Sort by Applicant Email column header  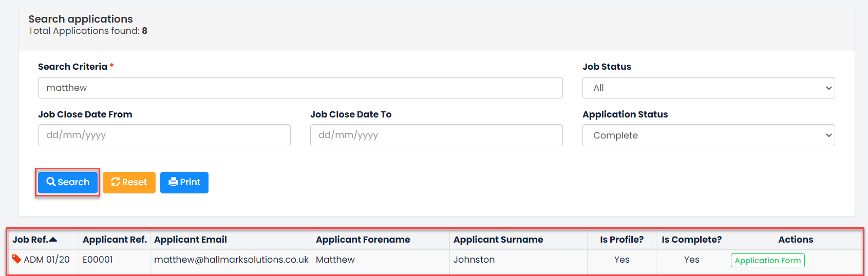click(191, 240)
